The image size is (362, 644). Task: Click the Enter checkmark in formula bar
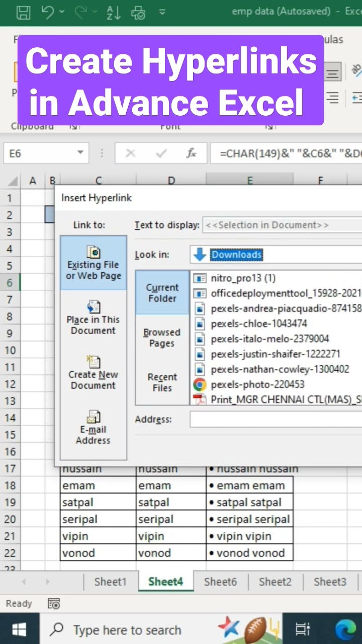pos(161,153)
